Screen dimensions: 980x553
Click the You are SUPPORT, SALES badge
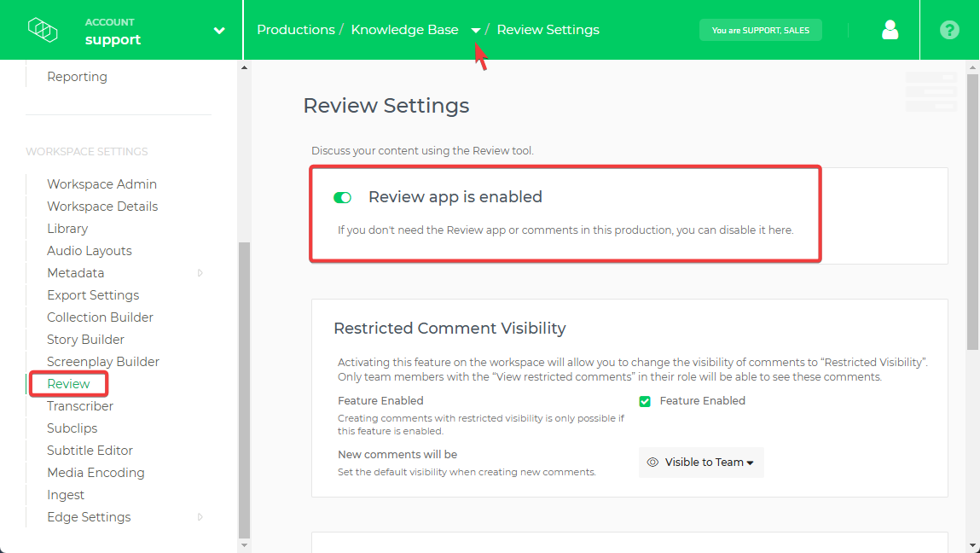[x=761, y=30]
